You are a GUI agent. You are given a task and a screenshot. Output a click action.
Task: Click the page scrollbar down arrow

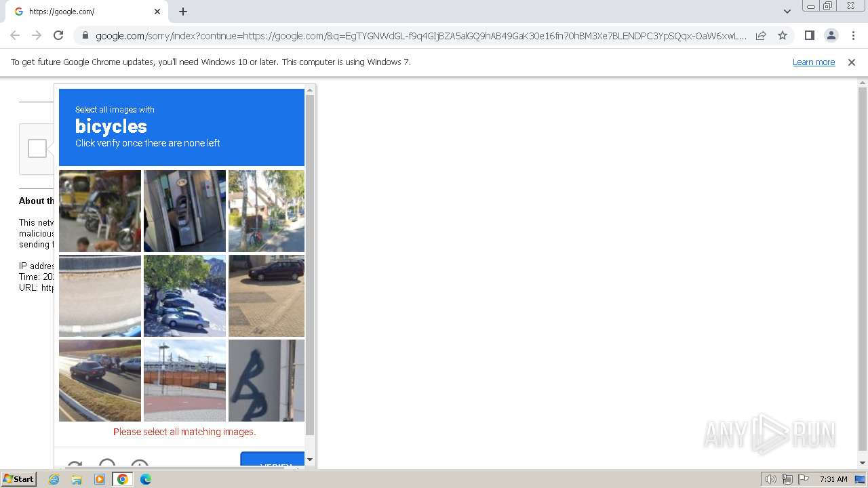(863, 463)
